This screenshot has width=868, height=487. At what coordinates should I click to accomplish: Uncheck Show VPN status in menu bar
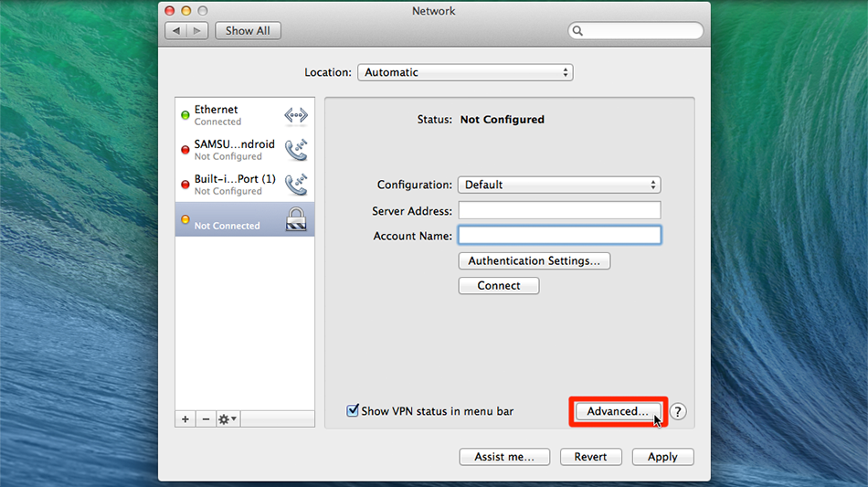click(x=353, y=411)
